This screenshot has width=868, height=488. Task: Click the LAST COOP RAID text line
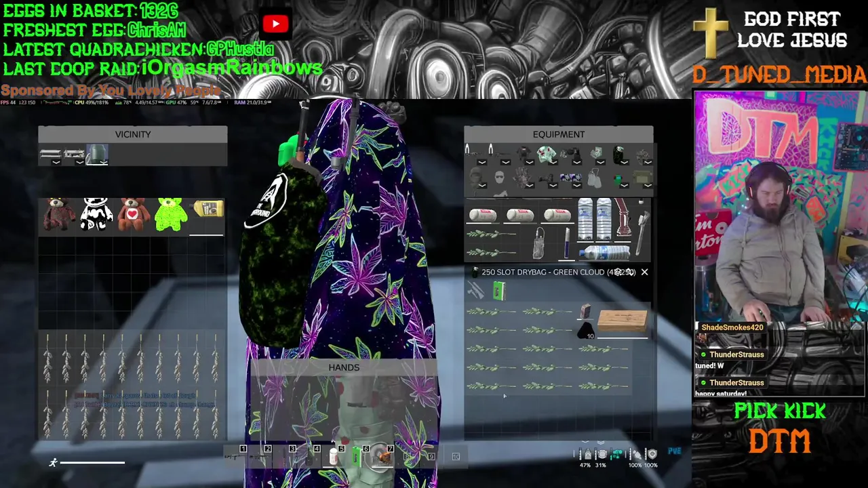(162, 68)
